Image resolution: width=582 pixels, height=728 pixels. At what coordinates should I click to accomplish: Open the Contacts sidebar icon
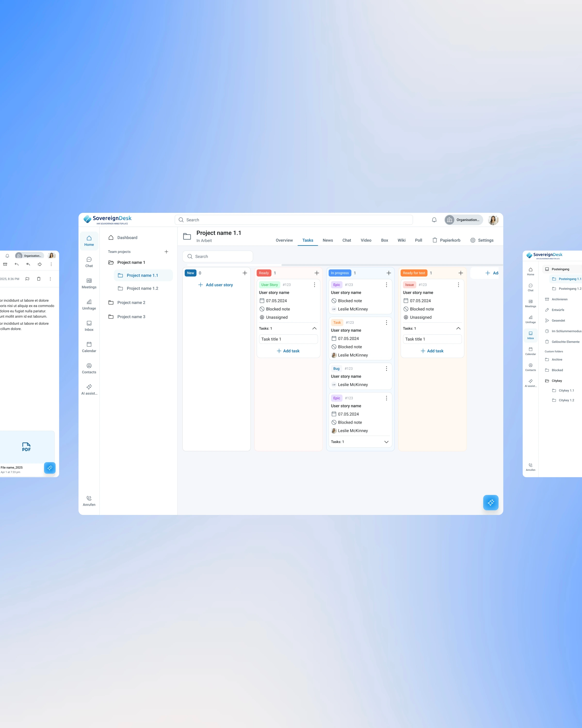pos(89,368)
